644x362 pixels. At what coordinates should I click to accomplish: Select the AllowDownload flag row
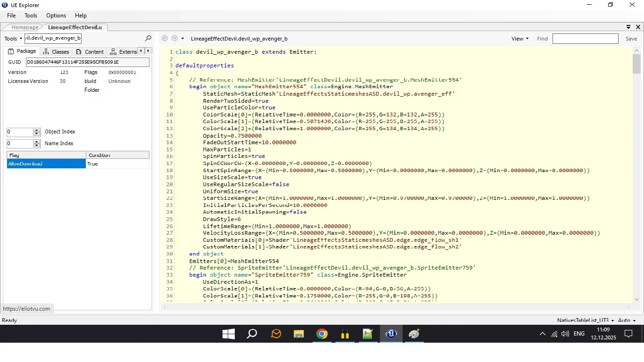[78, 164]
